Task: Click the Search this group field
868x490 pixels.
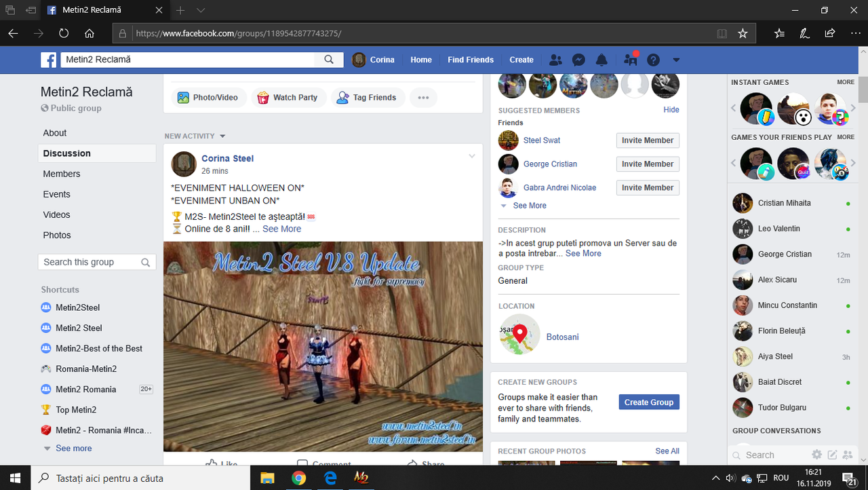Action: (97, 262)
